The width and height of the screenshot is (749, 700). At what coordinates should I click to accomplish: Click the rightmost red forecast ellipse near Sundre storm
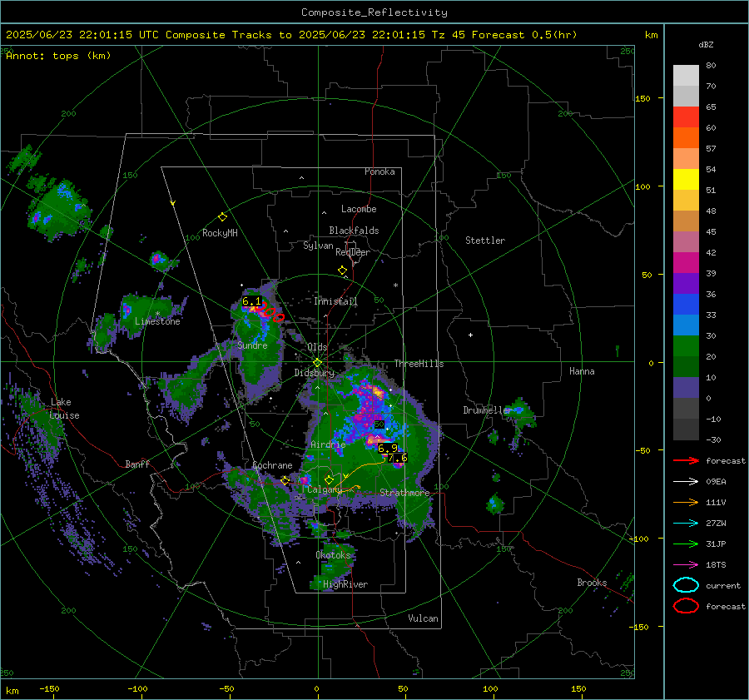(279, 318)
